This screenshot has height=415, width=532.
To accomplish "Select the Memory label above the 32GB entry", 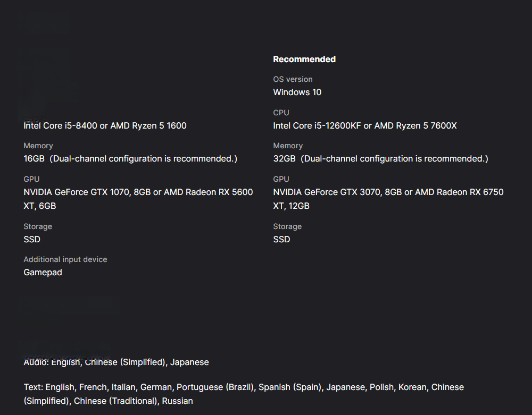I will tap(288, 146).
